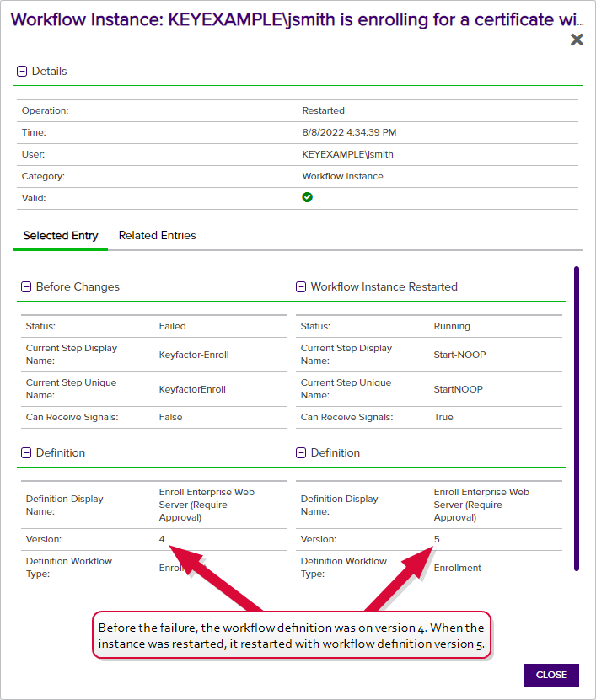
Task: Click the green Valid checkmark icon
Action: (x=308, y=197)
